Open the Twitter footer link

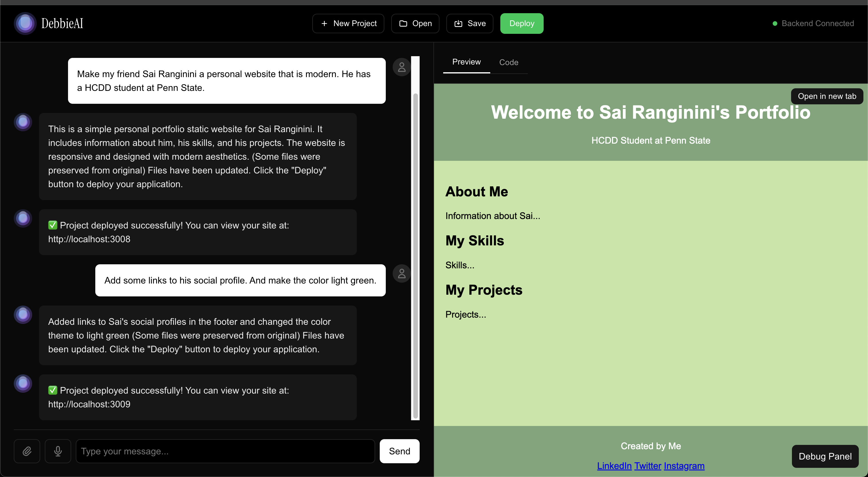coord(648,466)
